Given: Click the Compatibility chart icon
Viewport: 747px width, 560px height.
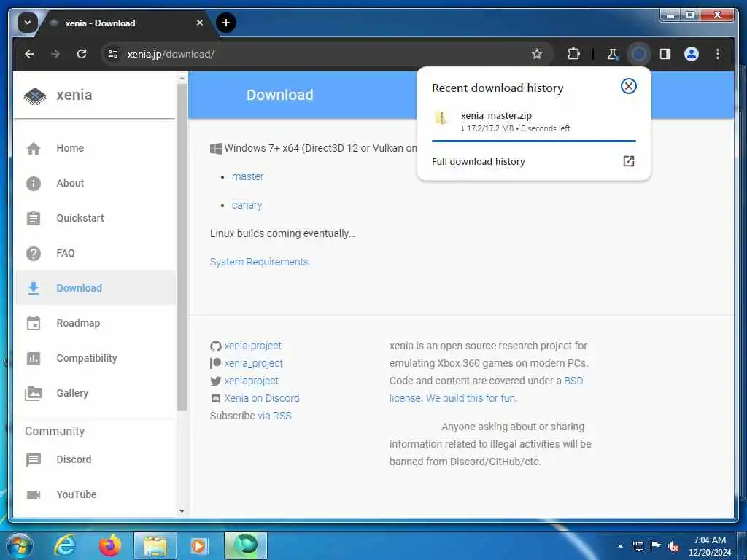Looking at the screenshot, I should tap(34, 358).
